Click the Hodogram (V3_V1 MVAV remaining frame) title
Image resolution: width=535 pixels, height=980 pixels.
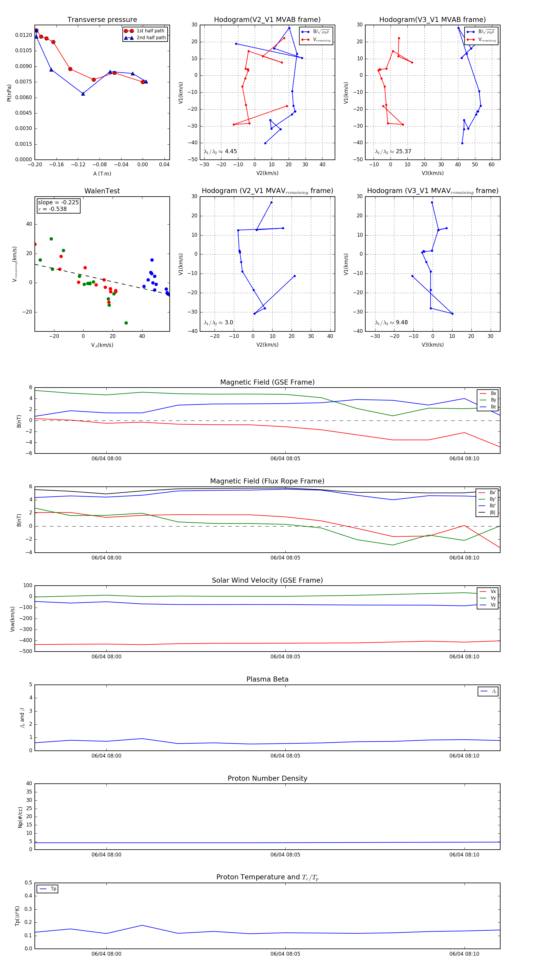pyautogui.click(x=432, y=191)
